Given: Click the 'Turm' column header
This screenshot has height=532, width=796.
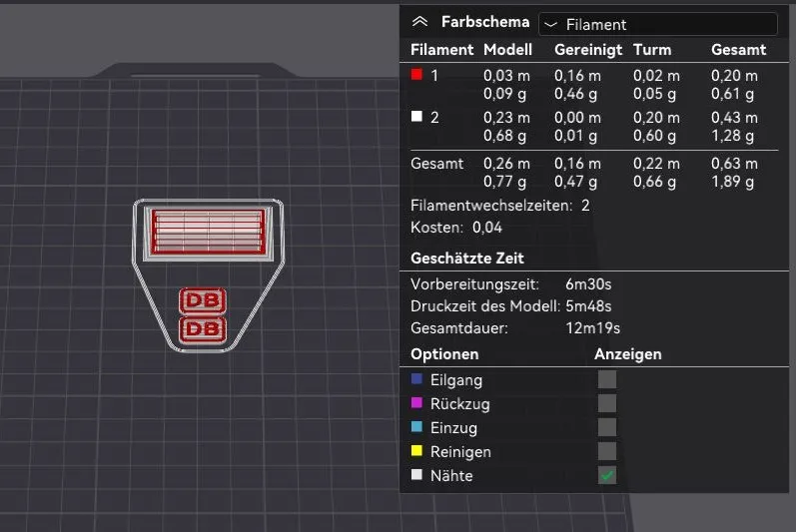Looking at the screenshot, I should point(652,50).
